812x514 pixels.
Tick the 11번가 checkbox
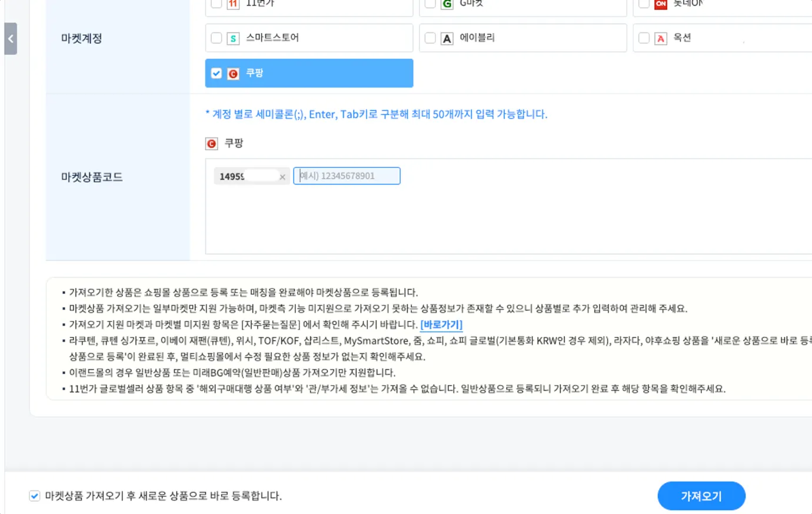(x=217, y=4)
